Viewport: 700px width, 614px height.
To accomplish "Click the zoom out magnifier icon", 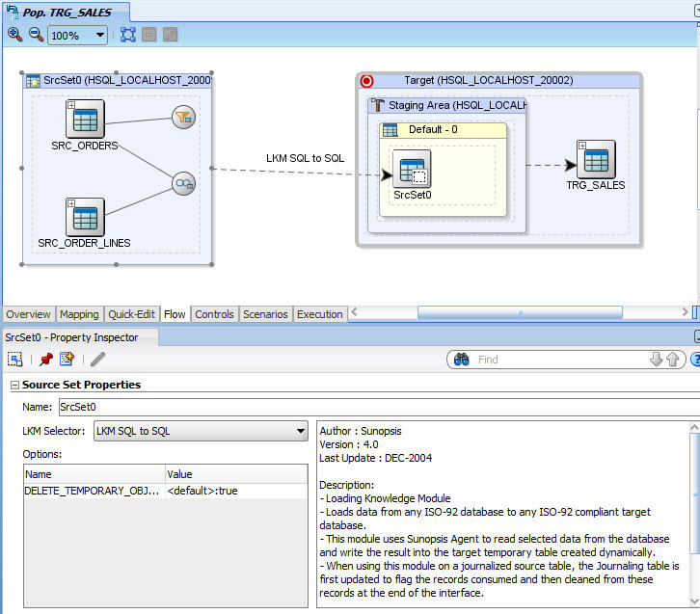I will pos(36,35).
